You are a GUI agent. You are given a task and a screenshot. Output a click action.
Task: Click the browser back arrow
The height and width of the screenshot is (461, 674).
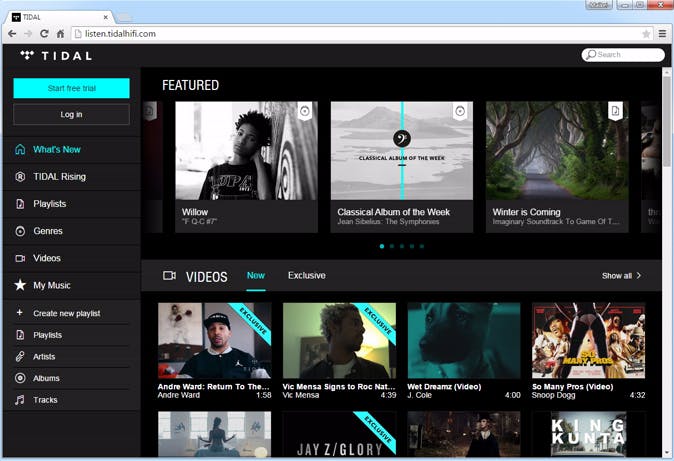(12, 34)
